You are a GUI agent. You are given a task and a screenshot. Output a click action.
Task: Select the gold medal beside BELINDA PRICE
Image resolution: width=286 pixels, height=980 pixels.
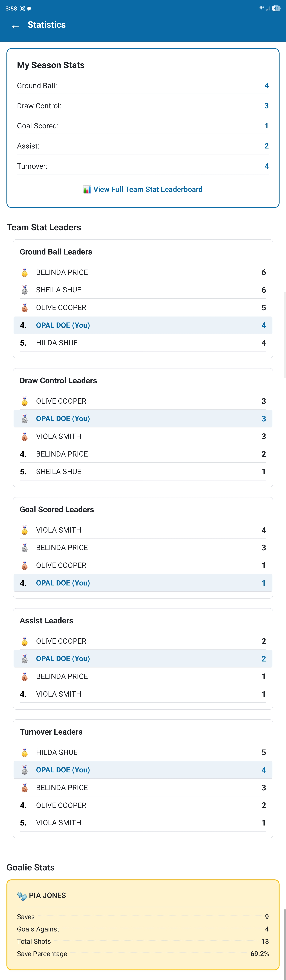pyautogui.click(x=24, y=272)
